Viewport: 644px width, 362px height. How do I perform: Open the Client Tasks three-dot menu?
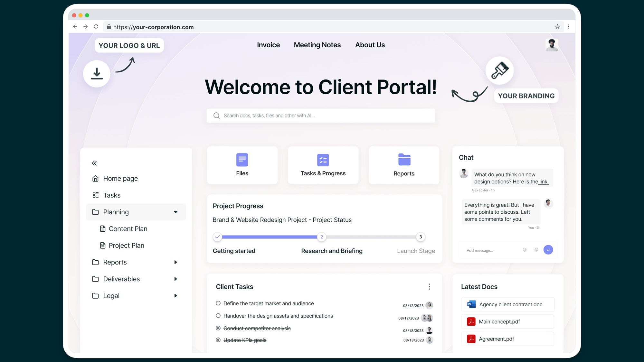pyautogui.click(x=429, y=286)
